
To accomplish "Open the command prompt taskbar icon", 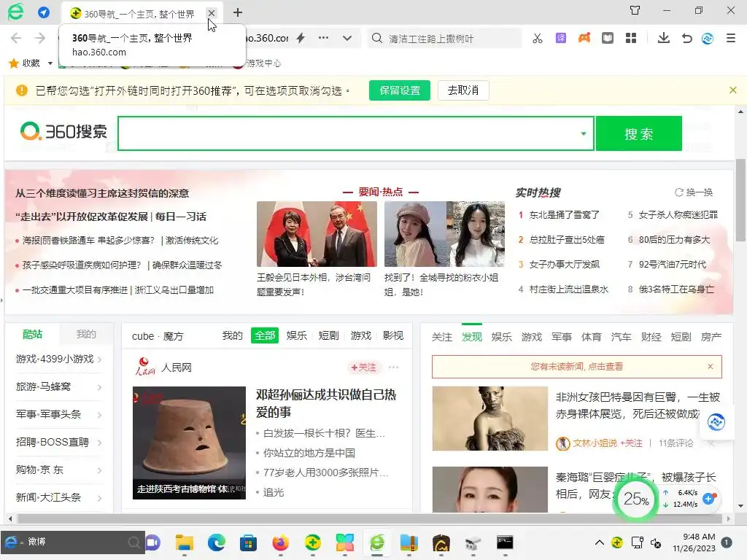I will click(505, 542).
